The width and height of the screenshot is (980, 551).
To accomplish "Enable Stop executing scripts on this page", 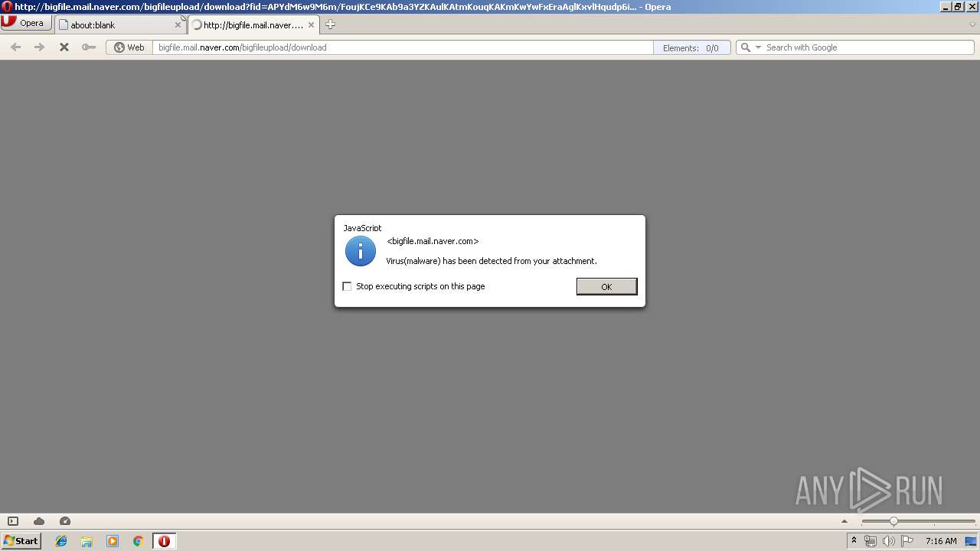I will (347, 286).
